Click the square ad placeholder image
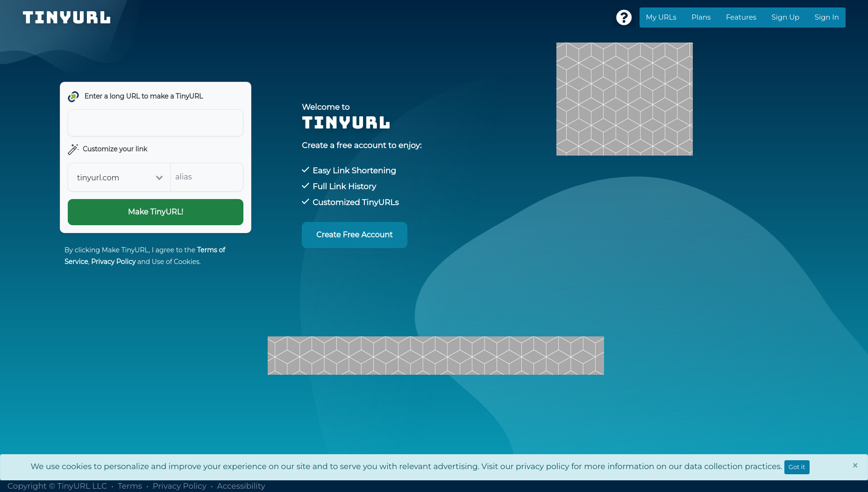 [625, 99]
